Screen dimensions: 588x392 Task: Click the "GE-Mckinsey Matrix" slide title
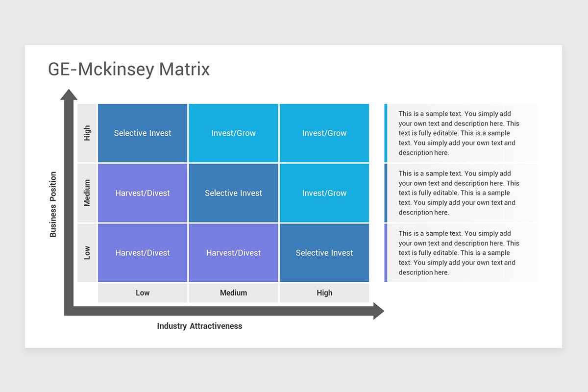(x=129, y=70)
